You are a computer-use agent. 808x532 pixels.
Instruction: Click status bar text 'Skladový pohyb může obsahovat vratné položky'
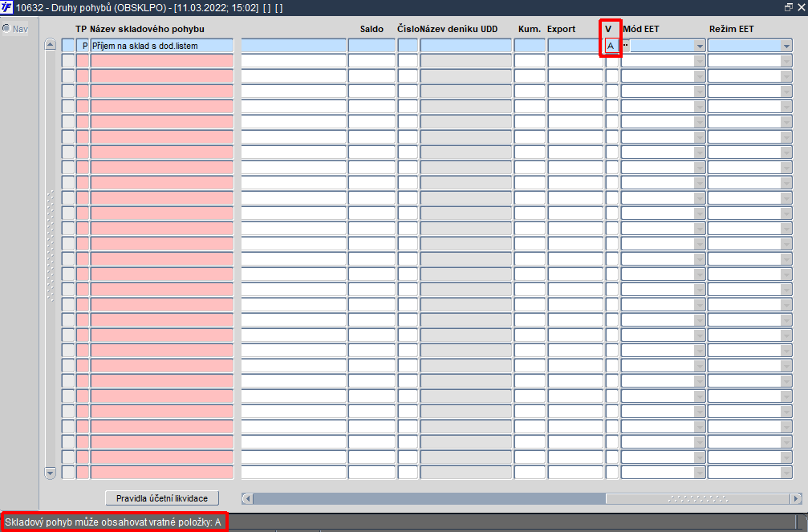[x=108, y=522]
